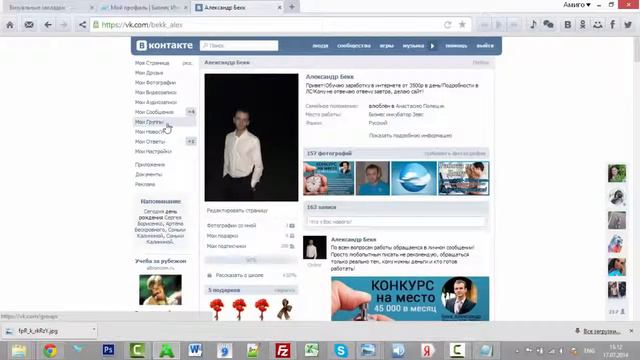This screenshot has width=640, height=360.
Task: Click the 'Что у Вас нового' post field
Action: [x=396, y=222]
